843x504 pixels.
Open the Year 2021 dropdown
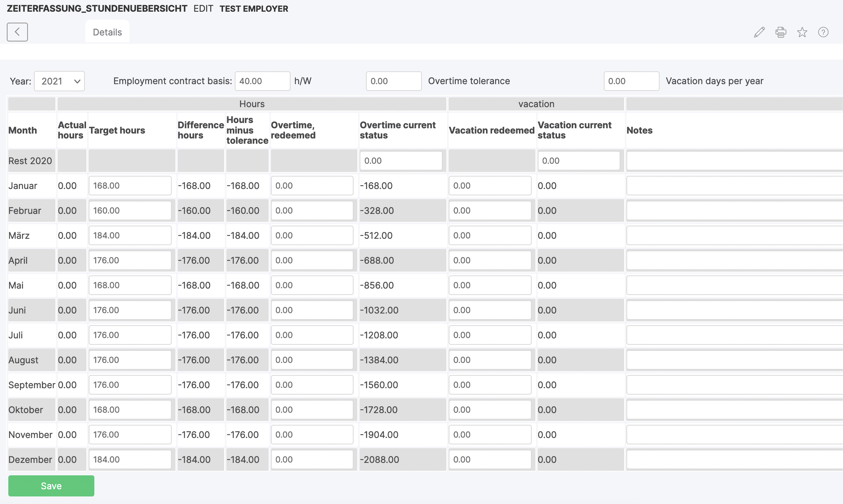point(60,81)
